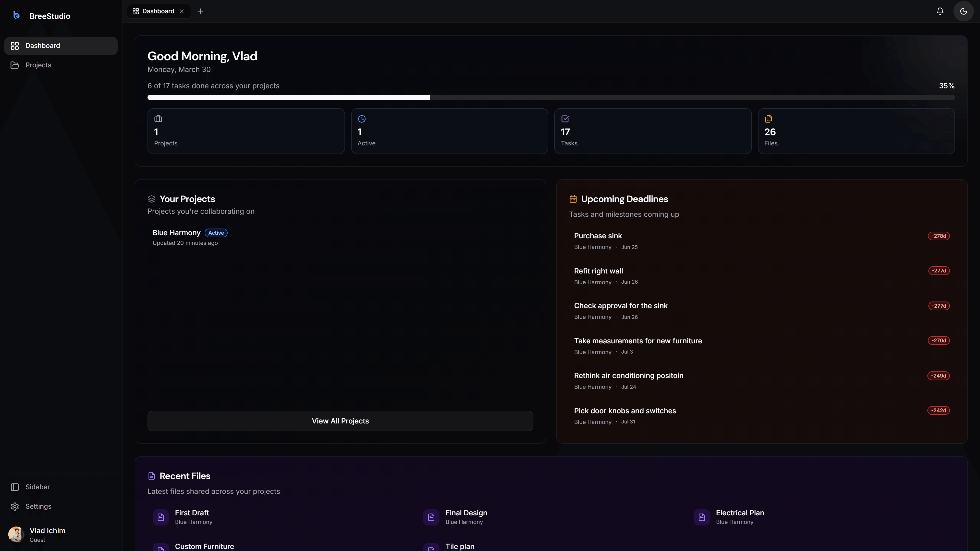Viewport: 980px width, 551px height.
Task: Click the -278d overdue badge
Action: click(x=939, y=236)
